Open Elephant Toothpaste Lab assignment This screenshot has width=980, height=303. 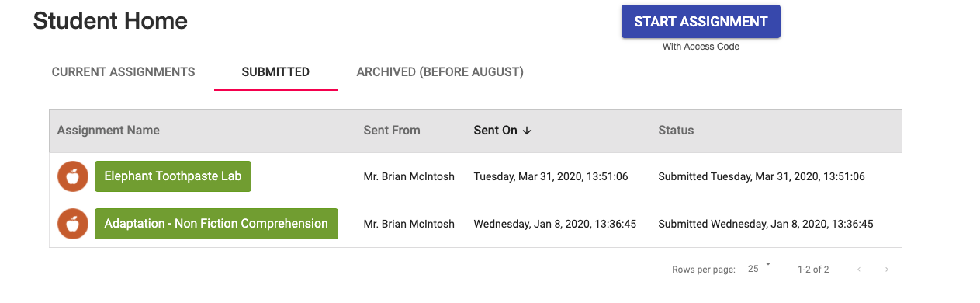click(173, 176)
